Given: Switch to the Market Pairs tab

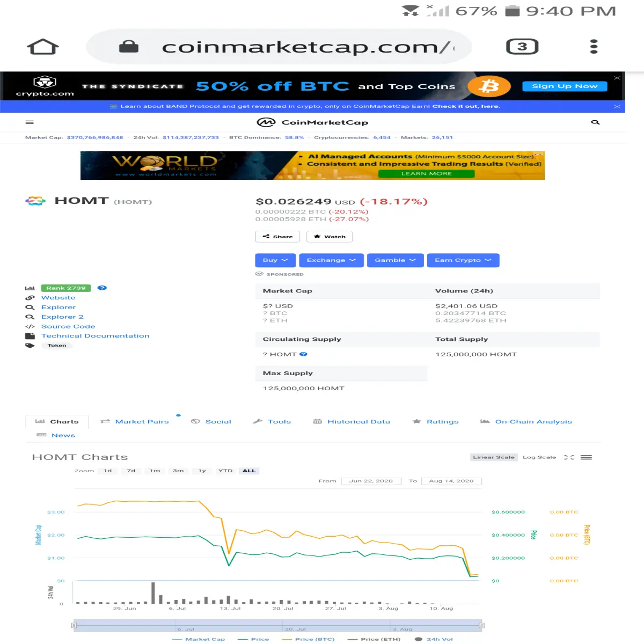Looking at the screenshot, I should pyautogui.click(x=135, y=422).
